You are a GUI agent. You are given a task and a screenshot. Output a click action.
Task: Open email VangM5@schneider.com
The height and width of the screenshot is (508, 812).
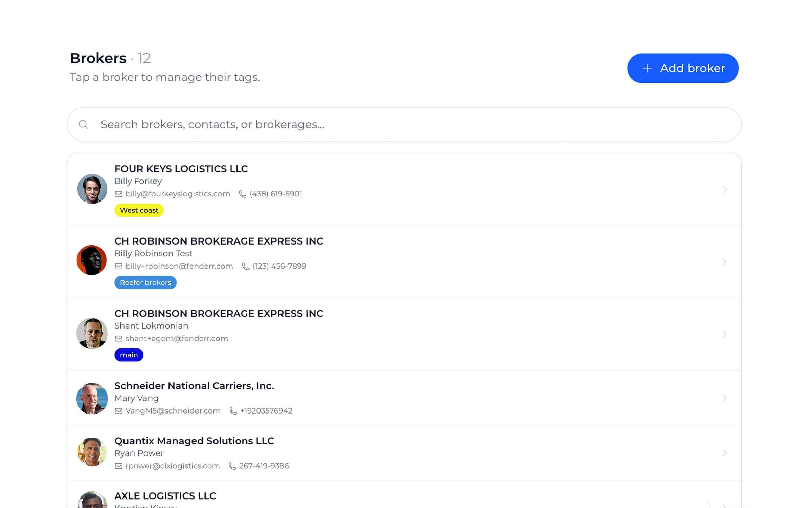click(x=173, y=411)
